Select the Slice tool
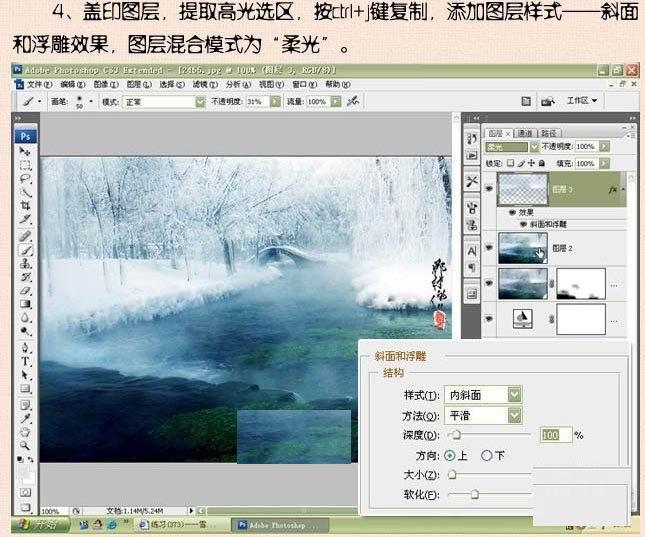 point(25,219)
